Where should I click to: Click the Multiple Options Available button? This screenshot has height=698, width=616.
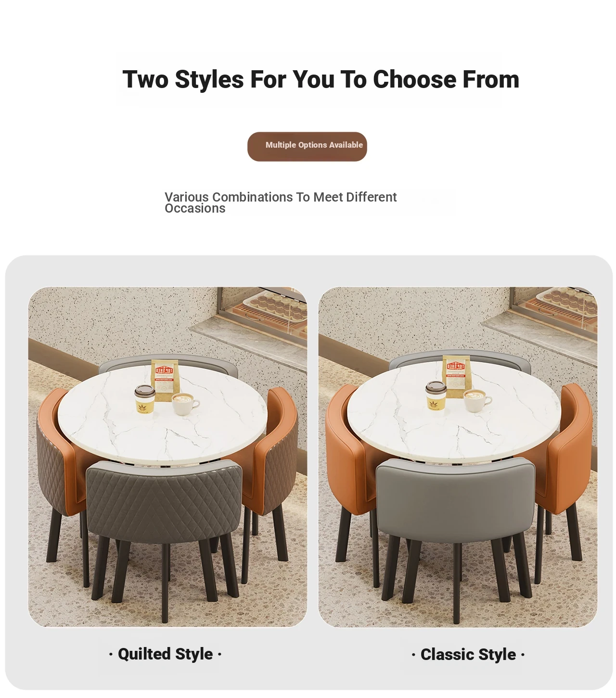coord(307,146)
